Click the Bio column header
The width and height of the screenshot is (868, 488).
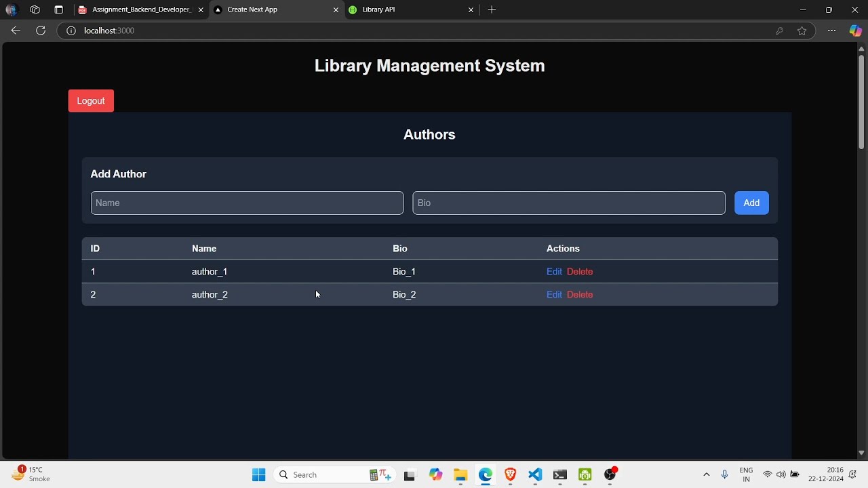400,249
